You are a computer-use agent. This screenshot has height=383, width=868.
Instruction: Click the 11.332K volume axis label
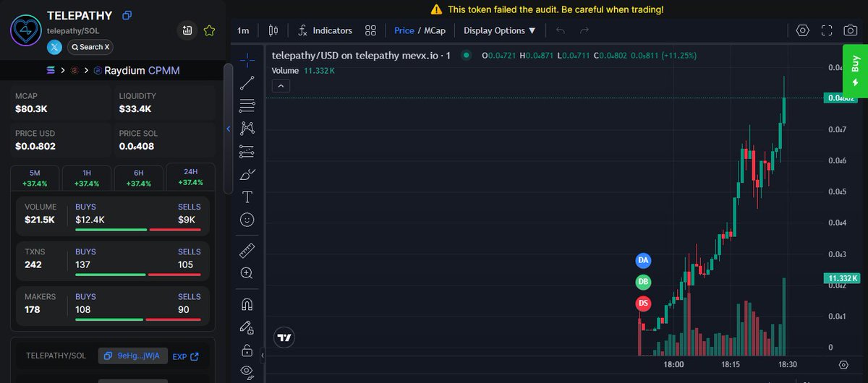pyautogui.click(x=841, y=278)
